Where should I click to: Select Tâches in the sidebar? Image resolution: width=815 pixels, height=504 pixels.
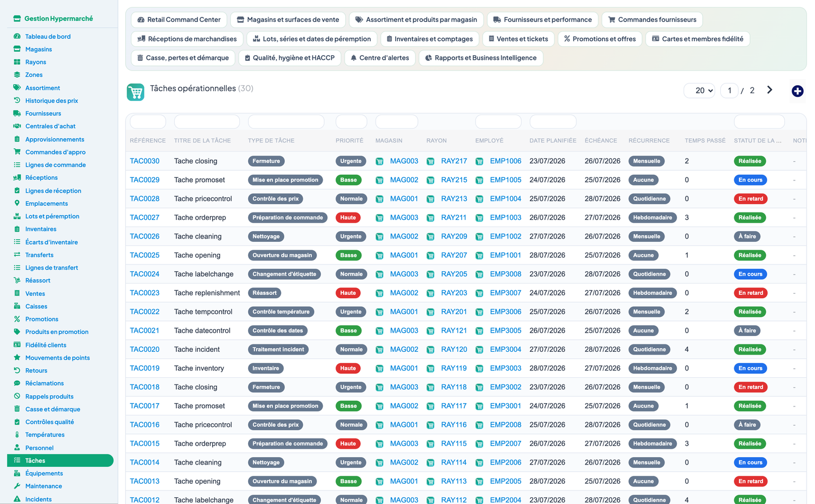[x=60, y=461]
